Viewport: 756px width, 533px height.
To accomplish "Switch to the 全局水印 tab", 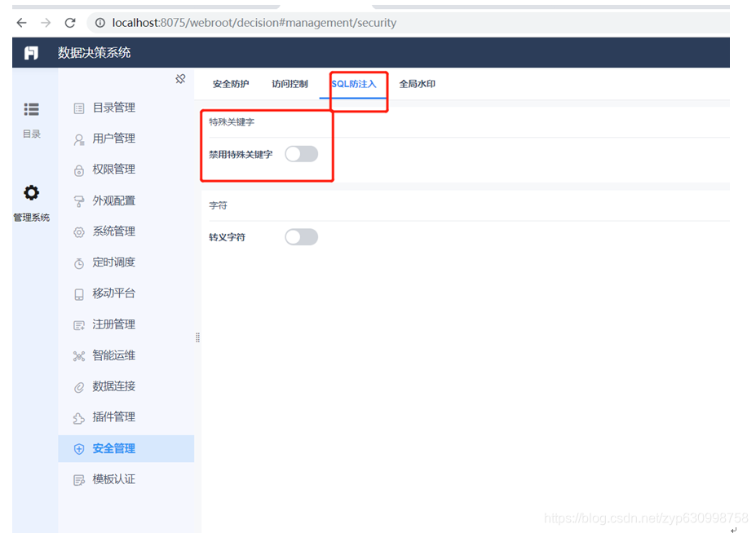I will 417,84.
